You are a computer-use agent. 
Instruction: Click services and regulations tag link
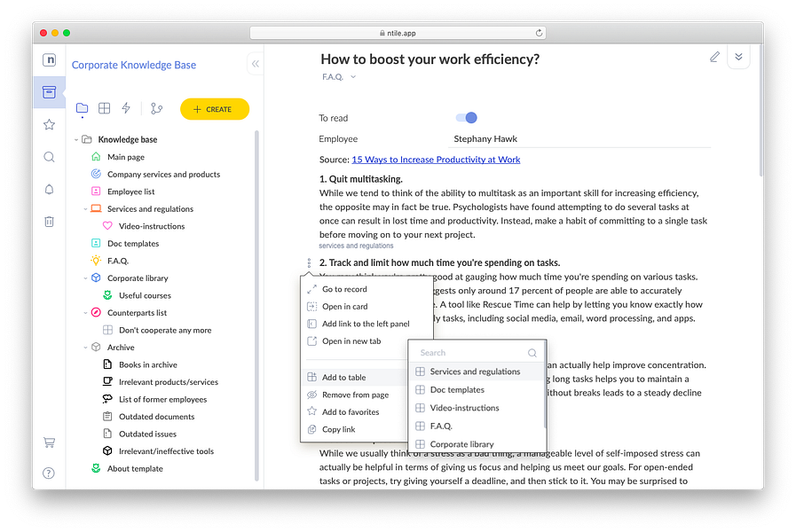(x=356, y=246)
